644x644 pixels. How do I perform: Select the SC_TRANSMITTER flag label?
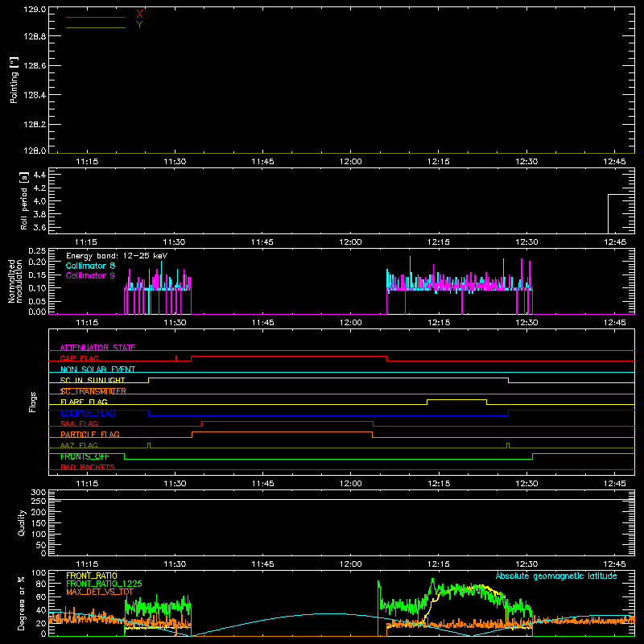[93, 391]
